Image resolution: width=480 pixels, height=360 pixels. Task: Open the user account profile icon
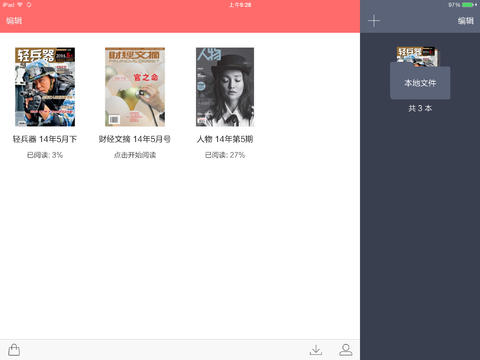(346, 350)
